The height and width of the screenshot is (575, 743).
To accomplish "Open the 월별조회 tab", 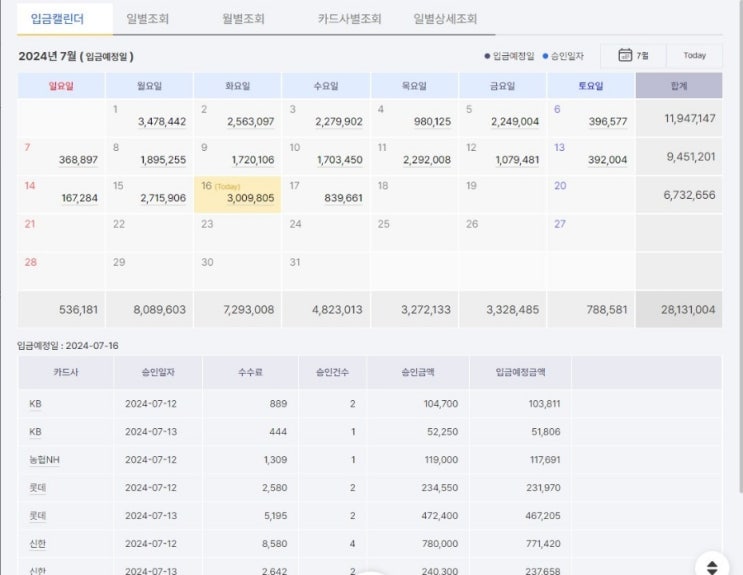I will point(245,18).
